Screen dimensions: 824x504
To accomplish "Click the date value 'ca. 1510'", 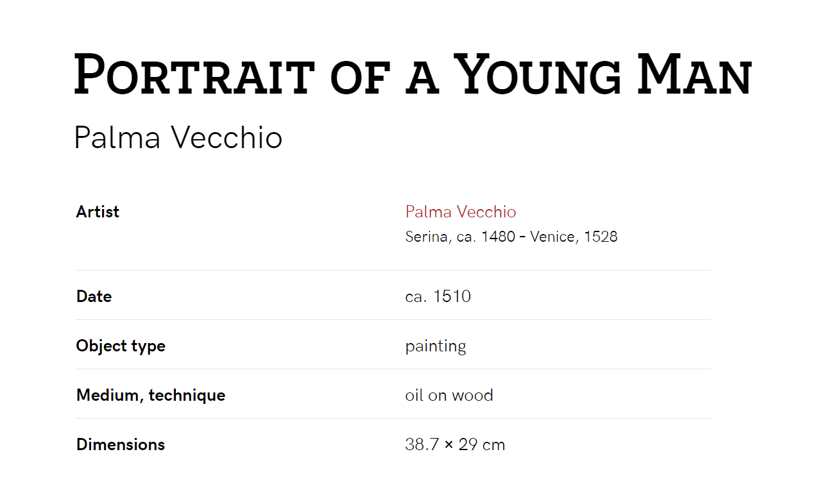I will 438,296.
